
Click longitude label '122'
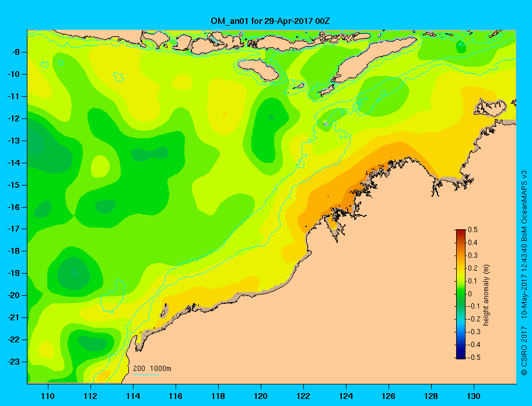(x=303, y=396)
